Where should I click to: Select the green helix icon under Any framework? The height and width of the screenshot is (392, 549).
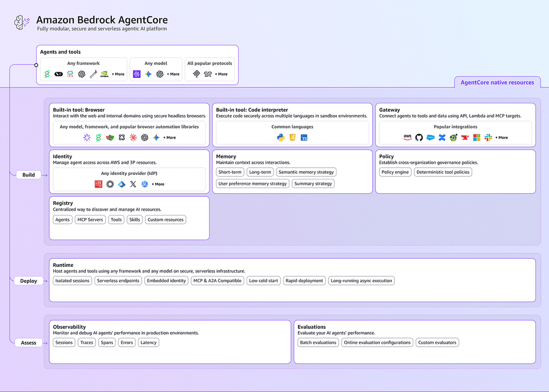click(x=47, y=74)
